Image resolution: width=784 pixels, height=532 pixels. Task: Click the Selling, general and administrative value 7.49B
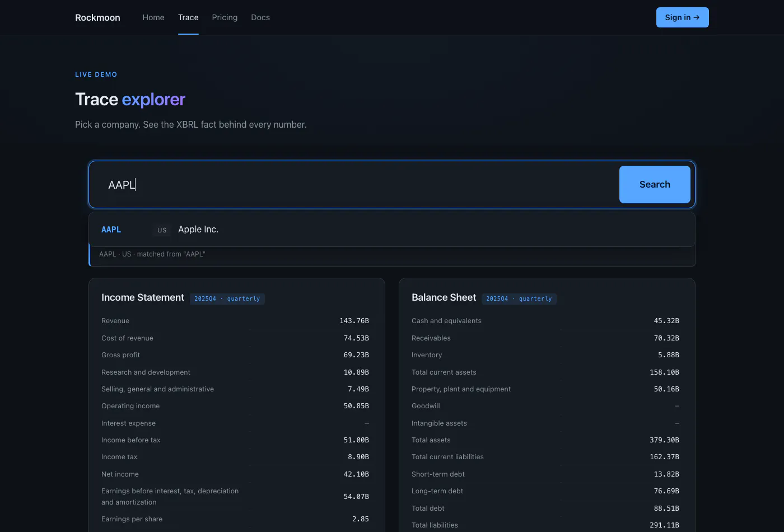point(358,389)
